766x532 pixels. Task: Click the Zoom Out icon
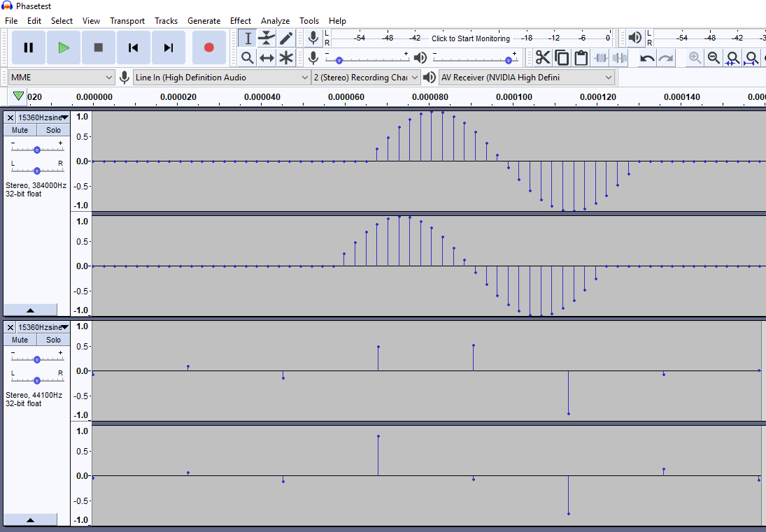(x=714, y=58)
